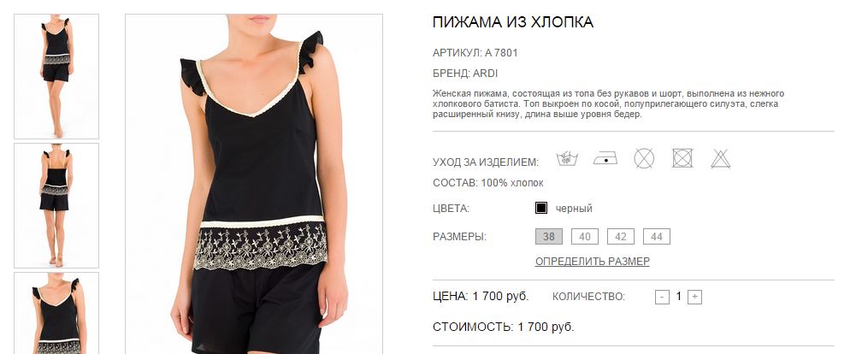Choose size 38
The width and height of the screenshot is (868, 354).
click(x=548, y=237)
